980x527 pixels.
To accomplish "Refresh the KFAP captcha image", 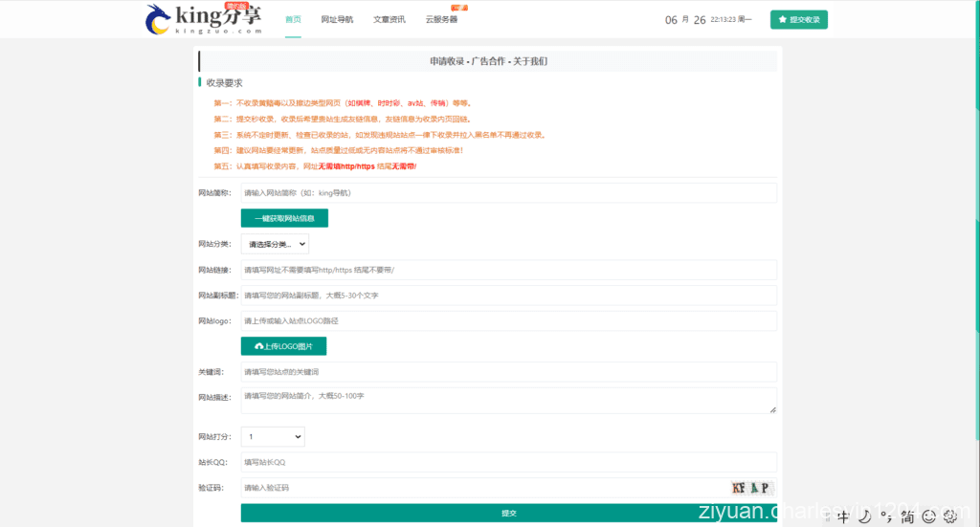I will point(752,488).
